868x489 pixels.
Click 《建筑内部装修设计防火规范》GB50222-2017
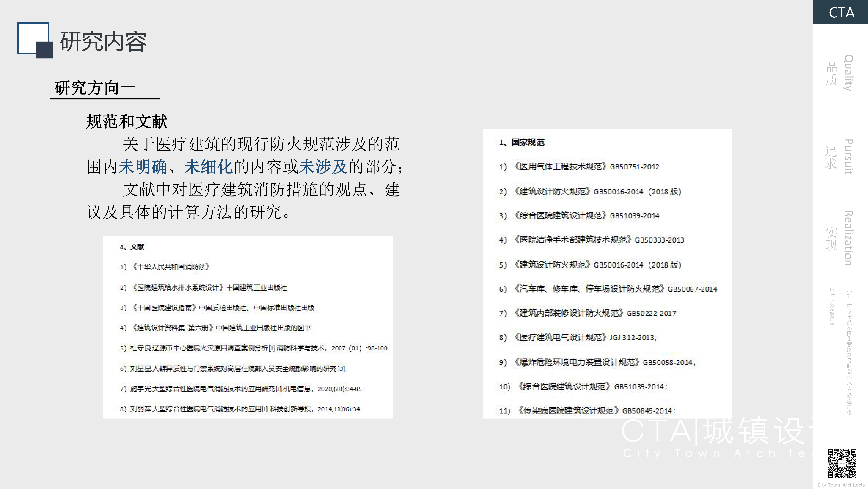tap(588, 313)
